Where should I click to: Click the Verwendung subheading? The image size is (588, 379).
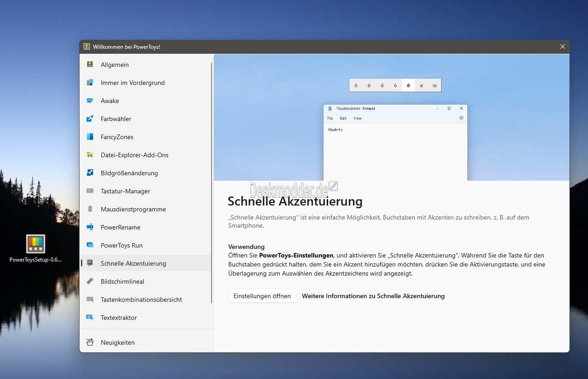[x=246, y=247]
